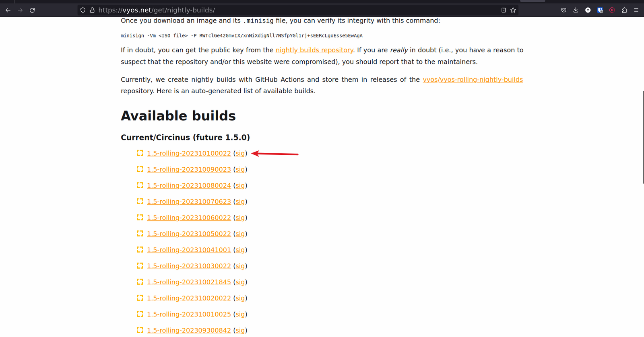Open sig for build 202310100022
The width and height of the screenshot is (644, 337).
[240, 153]
